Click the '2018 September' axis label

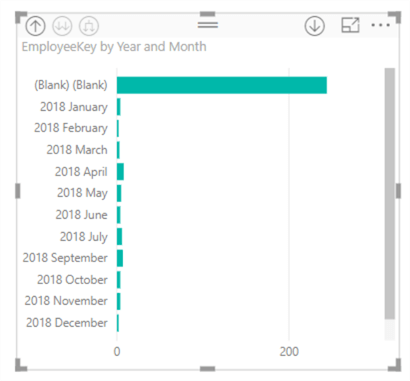coord(65,258)
